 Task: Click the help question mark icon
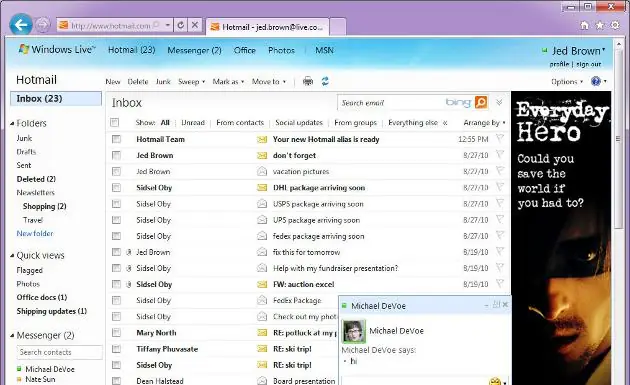pyautogui.click(x=595, y=82)
